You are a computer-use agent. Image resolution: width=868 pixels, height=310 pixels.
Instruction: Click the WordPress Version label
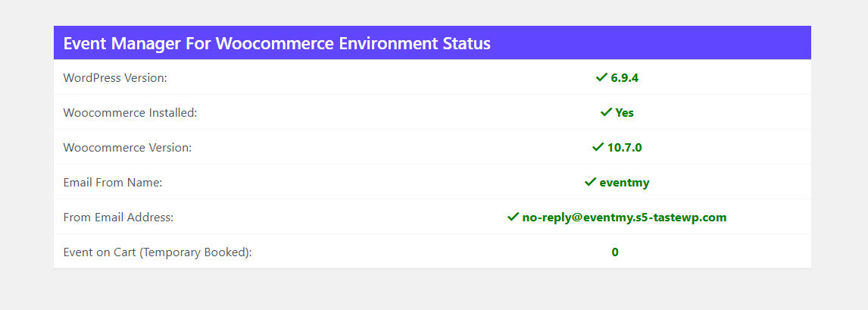click(115, 77)
